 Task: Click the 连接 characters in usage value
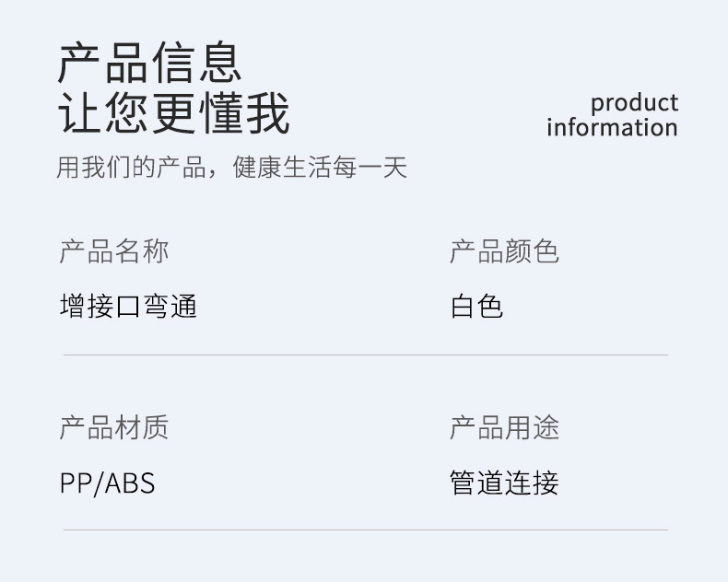[532, 483]
